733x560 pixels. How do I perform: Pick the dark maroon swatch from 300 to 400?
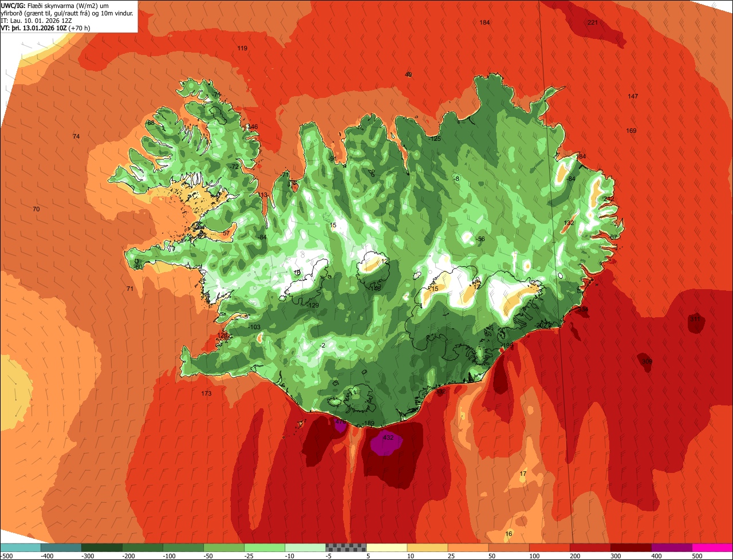pos(630,547)
